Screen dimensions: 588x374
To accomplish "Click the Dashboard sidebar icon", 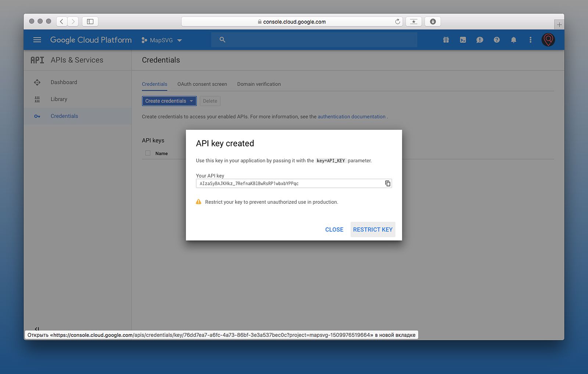I will click(x=37, y=82).
